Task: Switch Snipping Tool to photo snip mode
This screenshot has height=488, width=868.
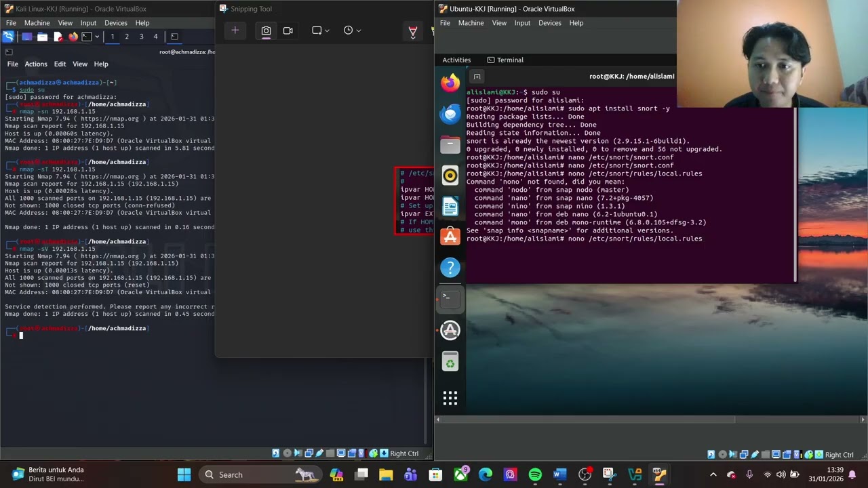Action: point(266,30)
